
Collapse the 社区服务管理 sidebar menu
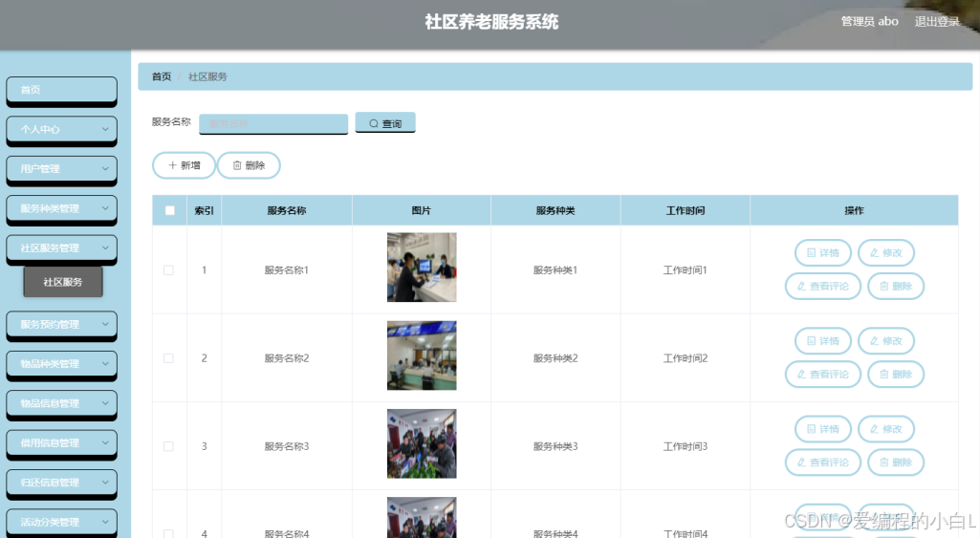coord(62,248)
